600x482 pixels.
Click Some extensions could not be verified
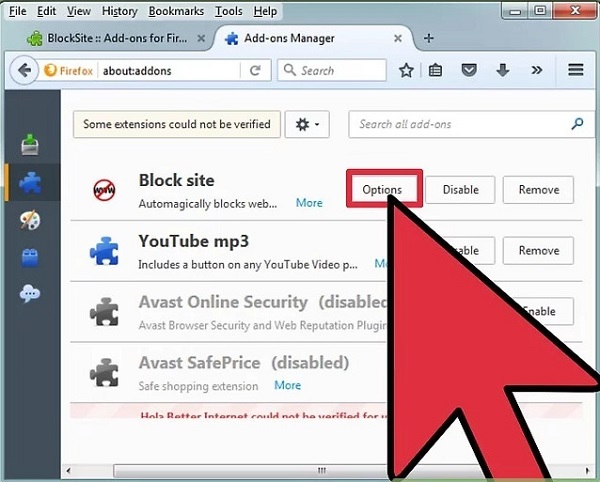coord(177,124)
